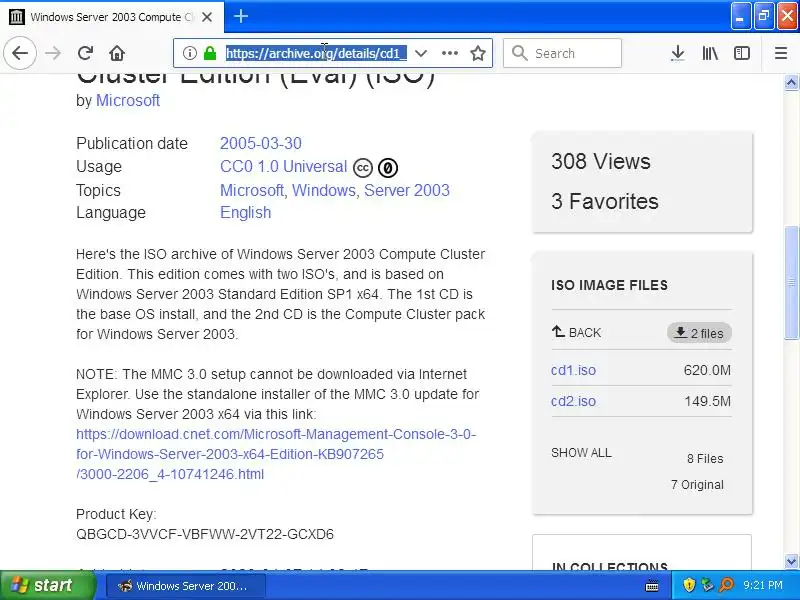Click the forward navigation arrow

[53, 53]
